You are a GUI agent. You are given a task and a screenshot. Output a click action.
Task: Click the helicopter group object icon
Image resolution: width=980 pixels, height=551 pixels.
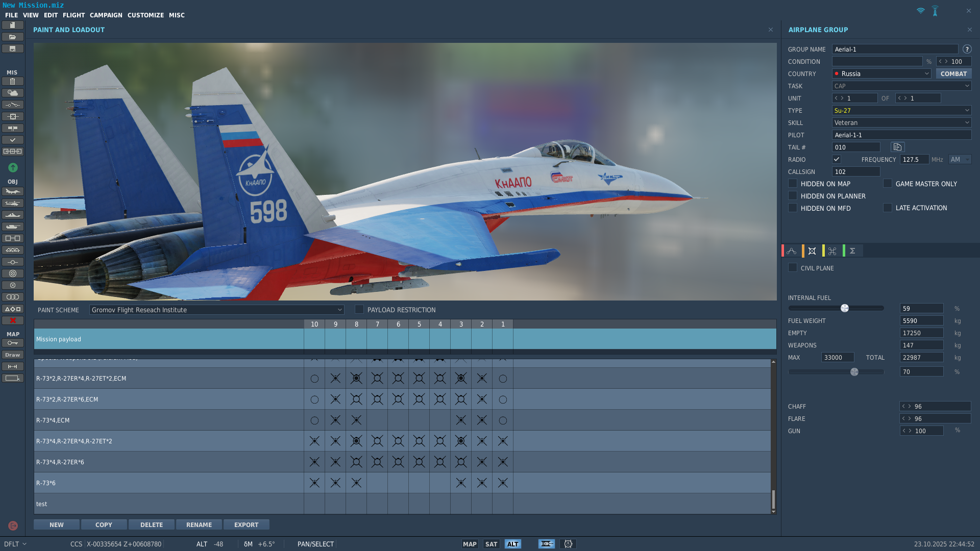click(x=13, y=204)
